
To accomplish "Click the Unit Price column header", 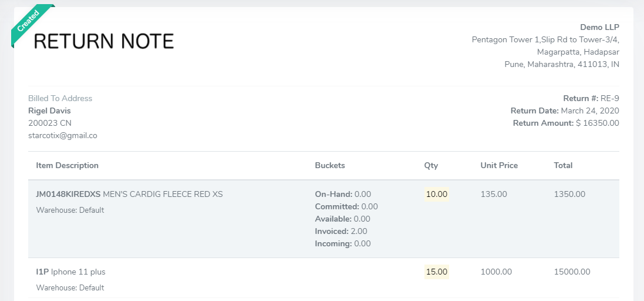I will tap(499, 165).
